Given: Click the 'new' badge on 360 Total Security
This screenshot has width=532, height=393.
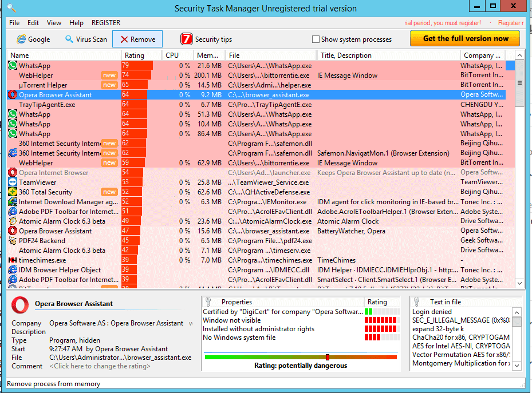Looking at the screenshot, I should [109, 192].
